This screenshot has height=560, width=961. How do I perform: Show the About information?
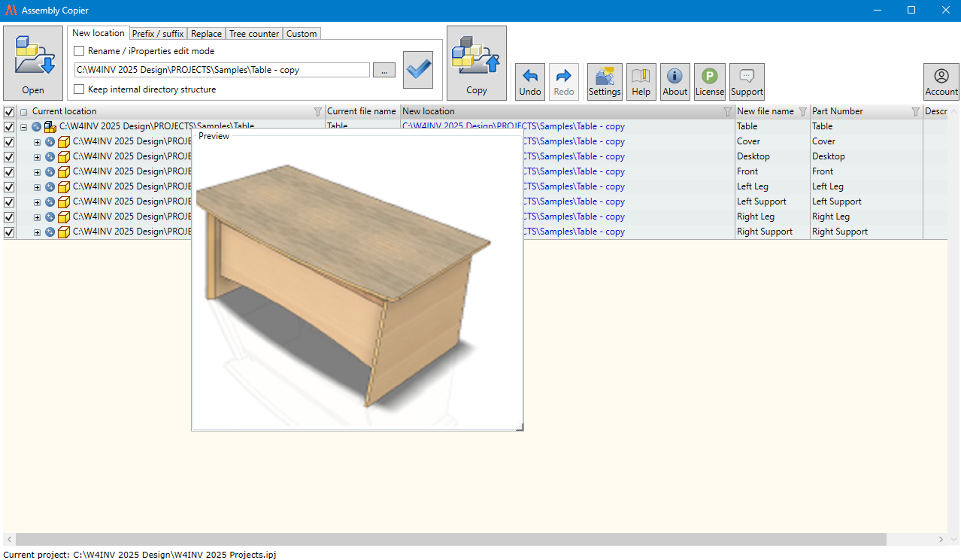[675, 82]
